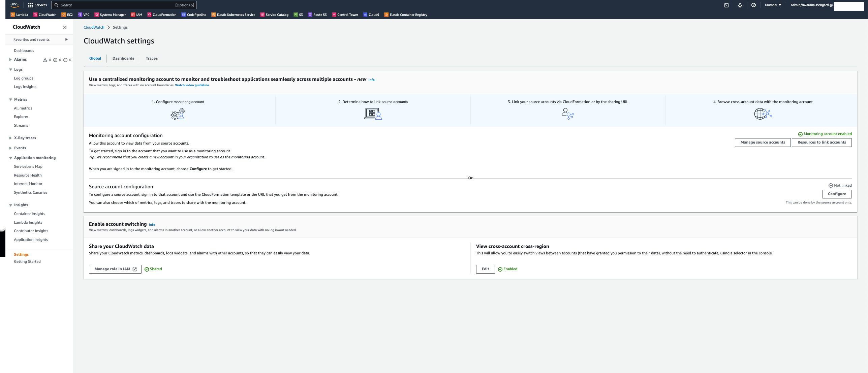Open the Elastic Container Registry shortcut

[x=406, y=14]
